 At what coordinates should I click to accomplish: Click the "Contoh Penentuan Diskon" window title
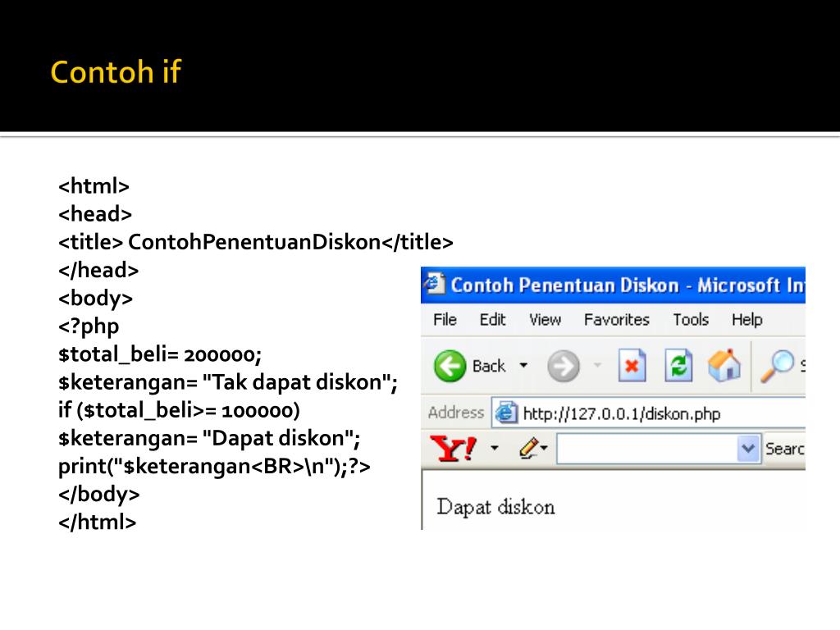[x=564, y=285]
